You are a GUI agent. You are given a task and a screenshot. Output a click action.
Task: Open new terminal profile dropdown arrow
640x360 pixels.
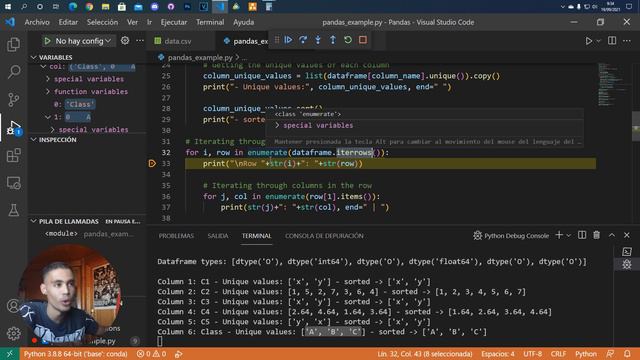569,236
